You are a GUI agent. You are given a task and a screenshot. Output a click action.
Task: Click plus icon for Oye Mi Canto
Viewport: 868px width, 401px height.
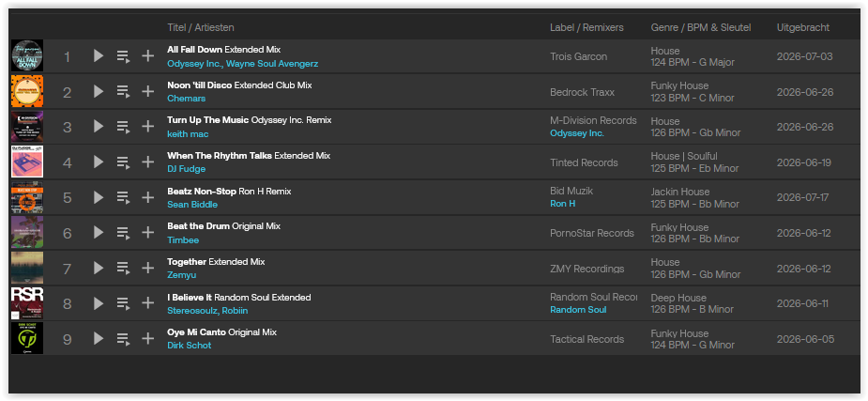148,338
